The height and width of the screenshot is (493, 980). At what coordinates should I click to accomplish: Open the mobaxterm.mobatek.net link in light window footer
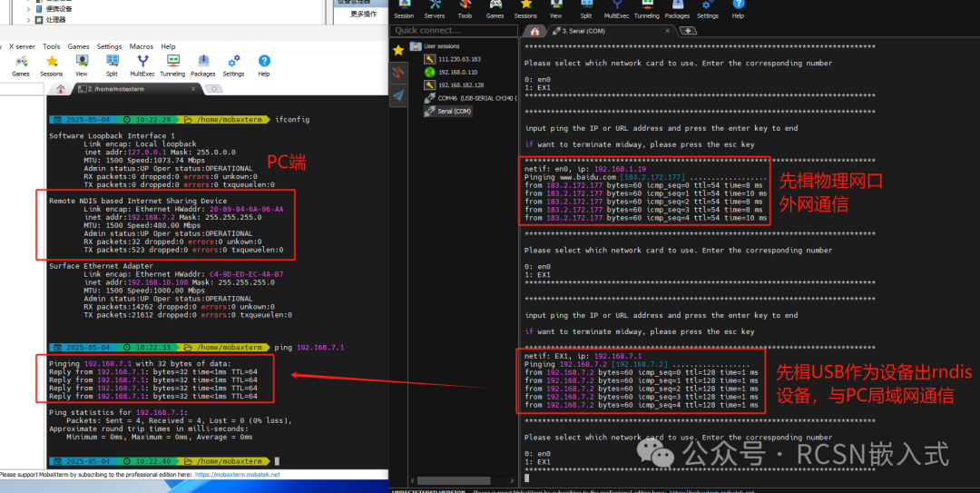239,474
